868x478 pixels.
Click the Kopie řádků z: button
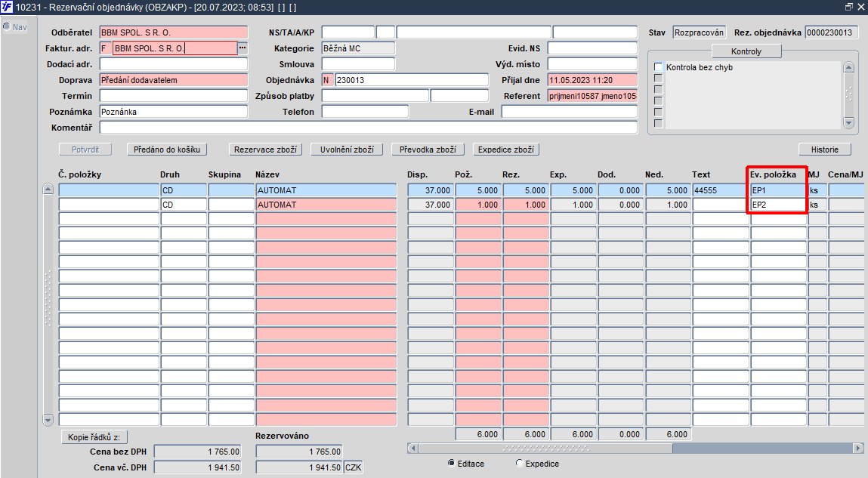94,437
